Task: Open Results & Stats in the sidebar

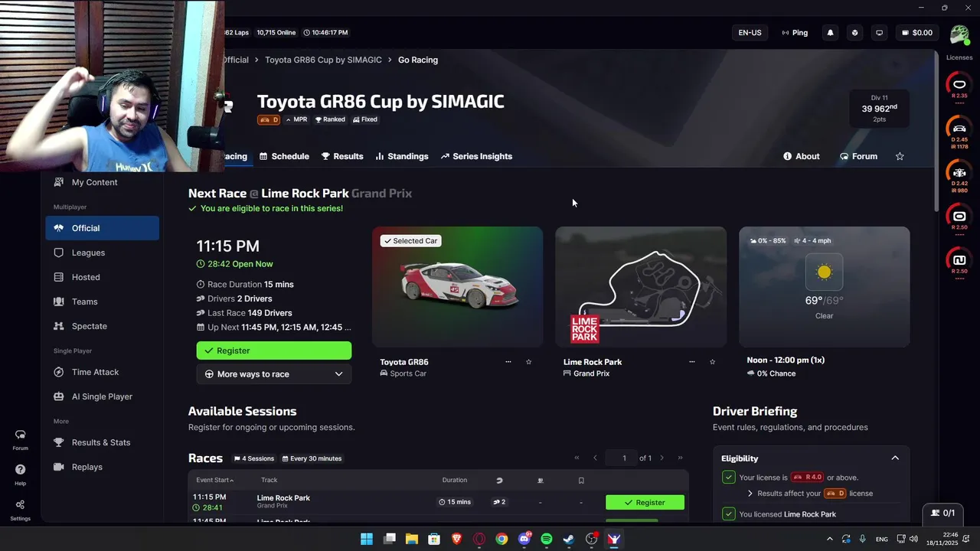Action: [103, 442]
